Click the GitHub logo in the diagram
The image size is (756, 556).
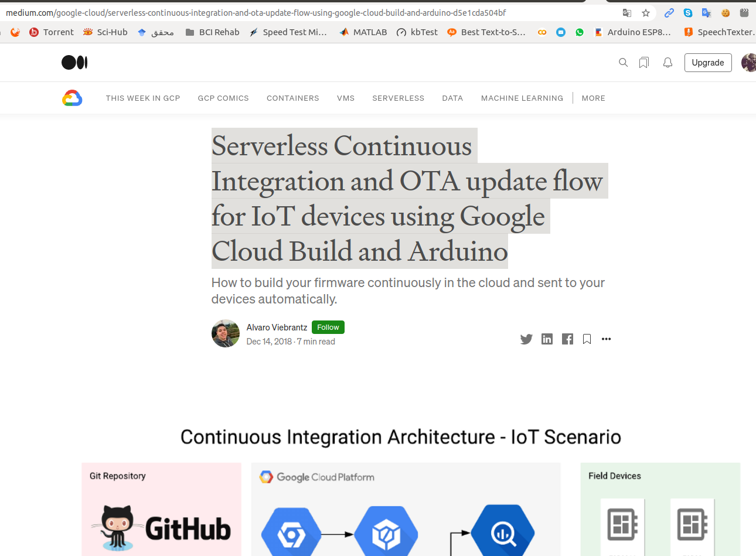click(x=161, y=528)
